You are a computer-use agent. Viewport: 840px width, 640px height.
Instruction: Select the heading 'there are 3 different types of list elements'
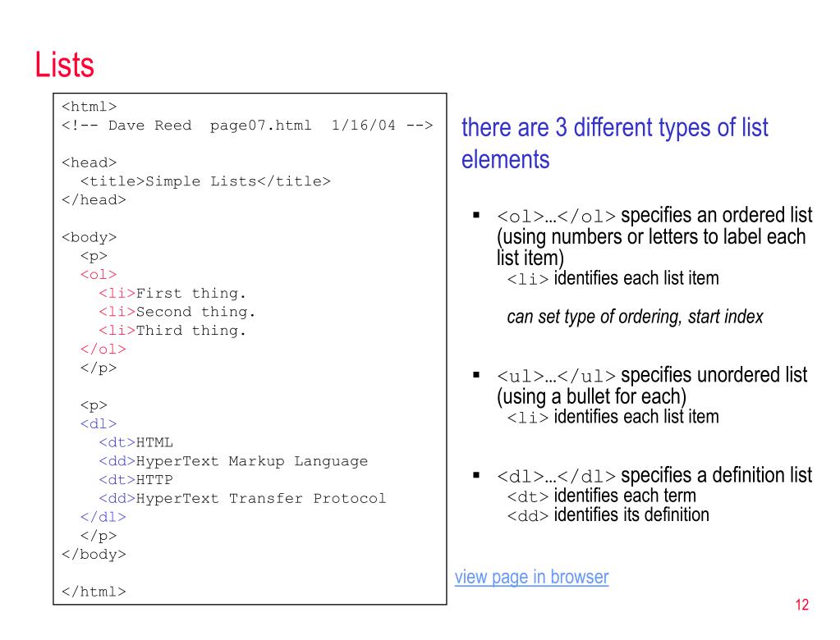(x=614, y=144)
